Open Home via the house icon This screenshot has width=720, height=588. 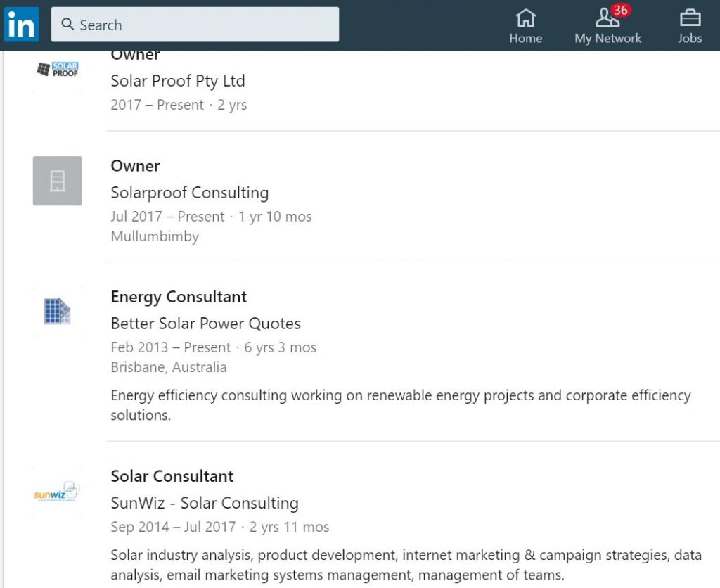pos(525,17)
